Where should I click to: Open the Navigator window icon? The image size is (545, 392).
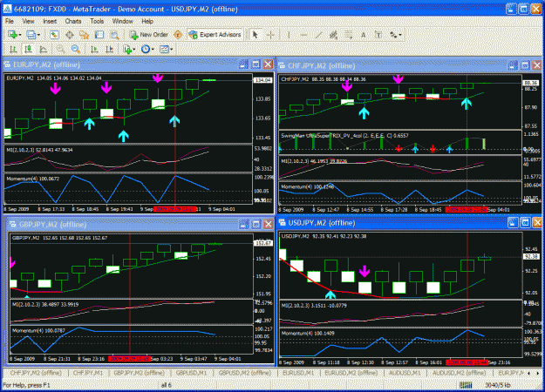pyautogui.click(x=84, y=35)
